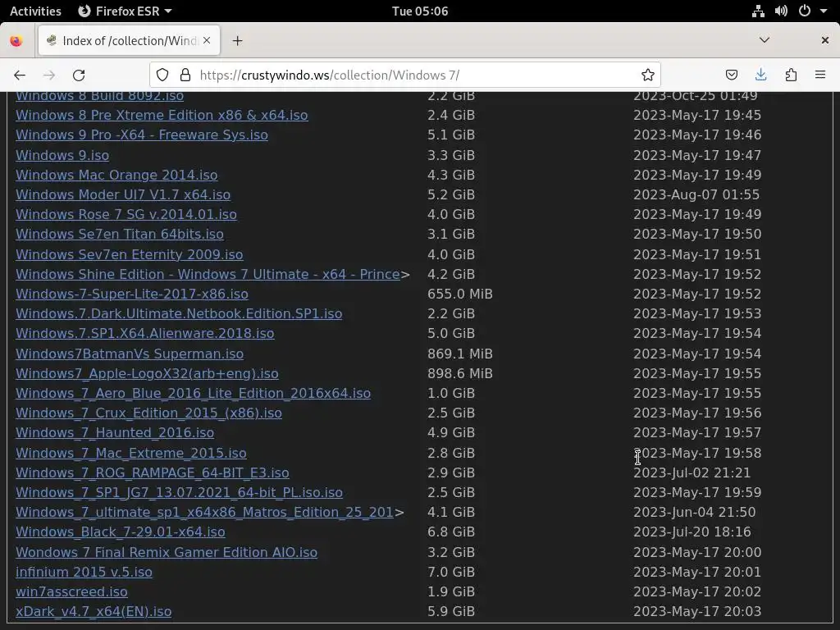Close the Firefox window
The height and width of the screenshot is (630, 840).
(x=825, y=40)
